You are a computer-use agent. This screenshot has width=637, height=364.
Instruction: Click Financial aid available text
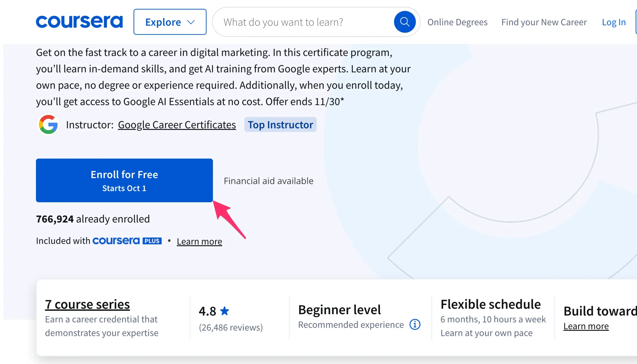tap(268, 181)
